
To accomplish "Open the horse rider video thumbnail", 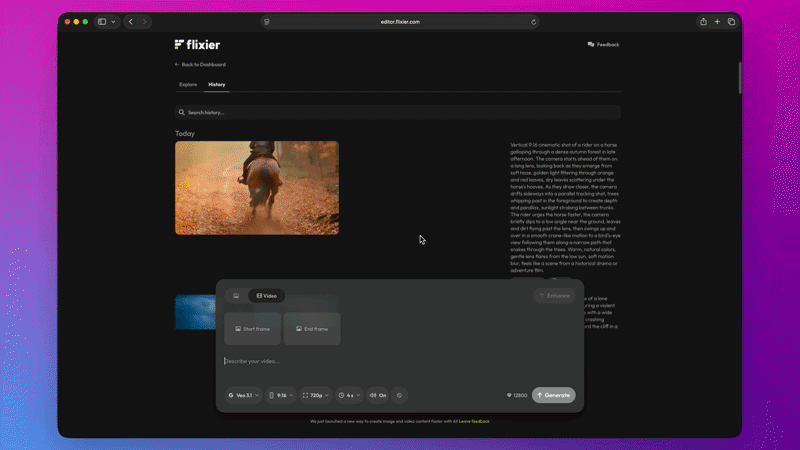I will [x=257, y=188].
